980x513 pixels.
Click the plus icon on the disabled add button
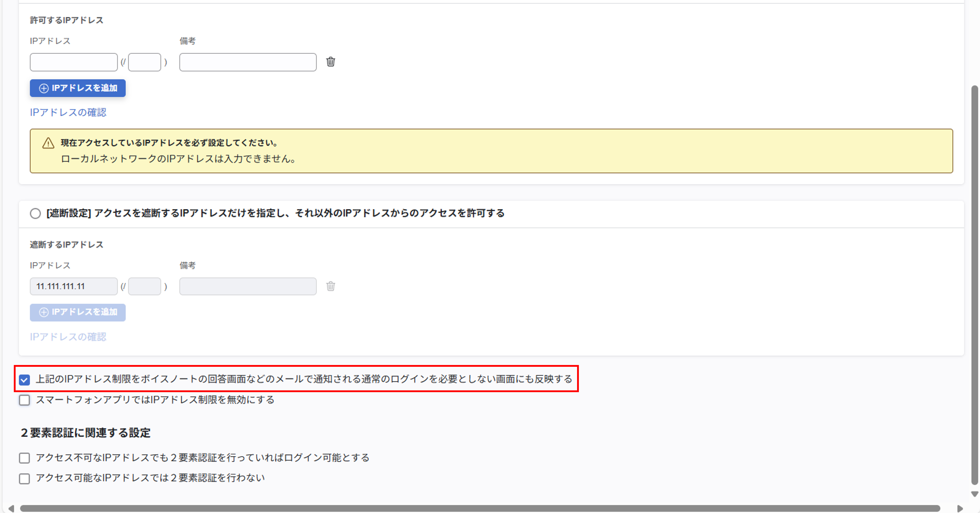[44, 312]
